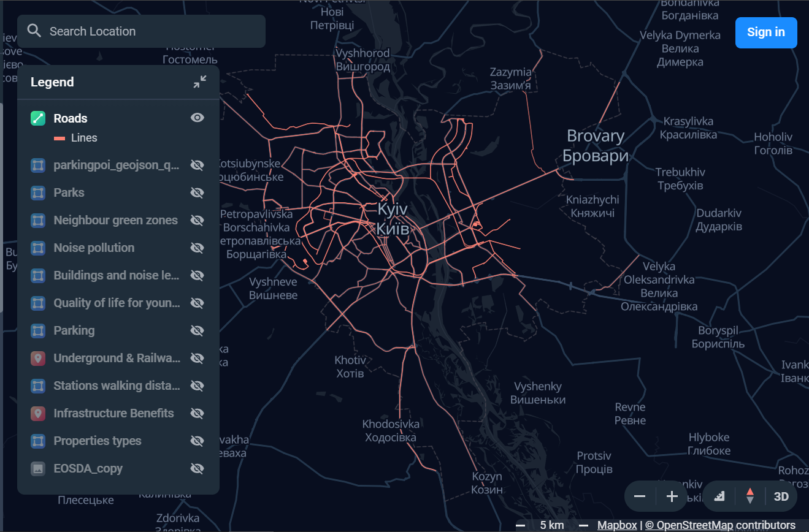Click the Khotiv village label
Screen dimensions: 809x532
coord(350,367)
